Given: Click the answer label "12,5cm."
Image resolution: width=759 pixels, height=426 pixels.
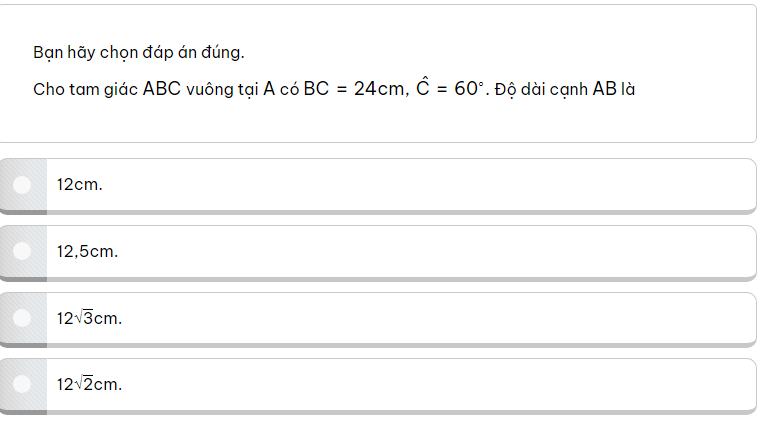Looking at the screenshot, I should (87, 251).
